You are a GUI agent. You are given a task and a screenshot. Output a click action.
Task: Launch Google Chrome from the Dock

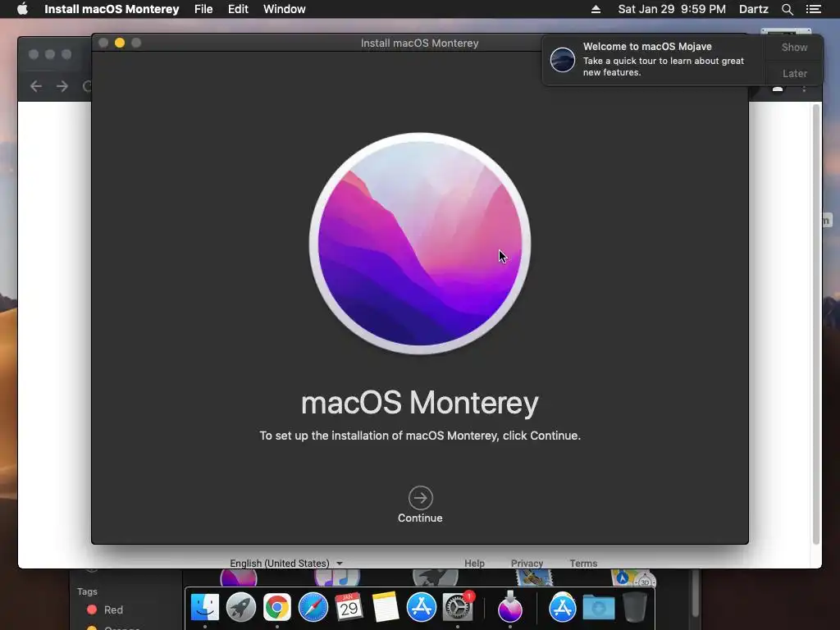point(277,607)
